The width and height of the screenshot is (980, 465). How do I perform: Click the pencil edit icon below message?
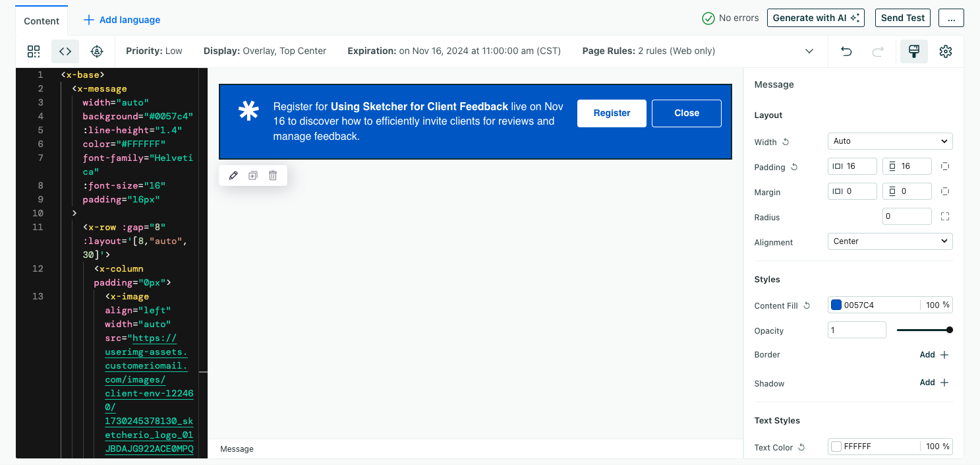[233, 175]
